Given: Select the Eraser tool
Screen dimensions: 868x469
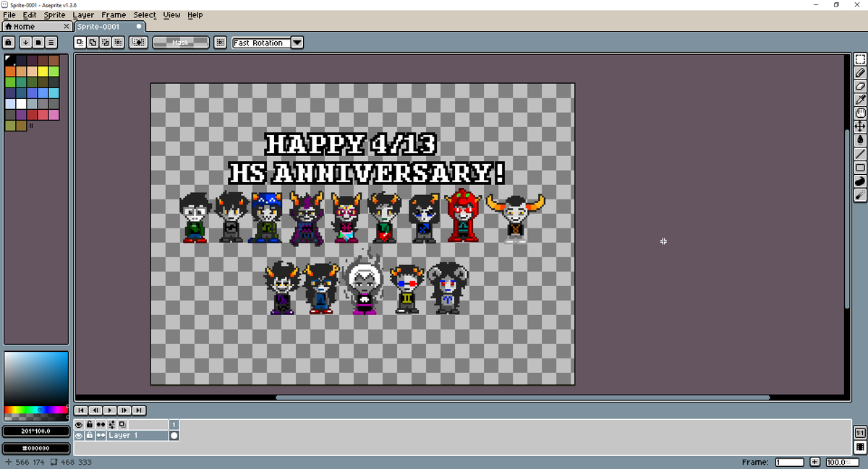Looking at the screenshot, I should point(860,87).
